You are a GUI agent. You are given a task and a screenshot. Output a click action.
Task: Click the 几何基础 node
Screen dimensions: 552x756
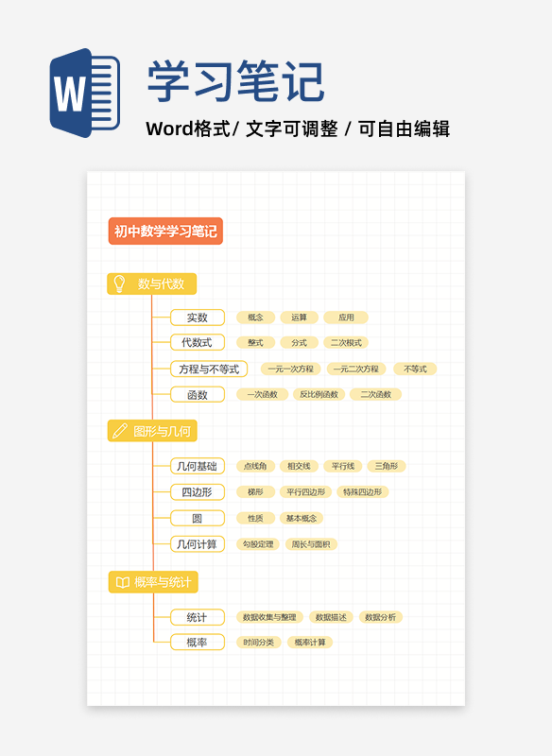point(198,466)
